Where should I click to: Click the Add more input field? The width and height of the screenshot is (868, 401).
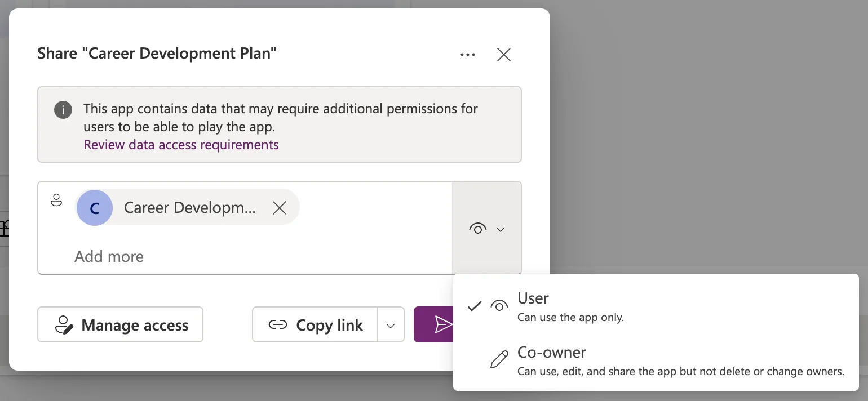[x=109, y=257]
